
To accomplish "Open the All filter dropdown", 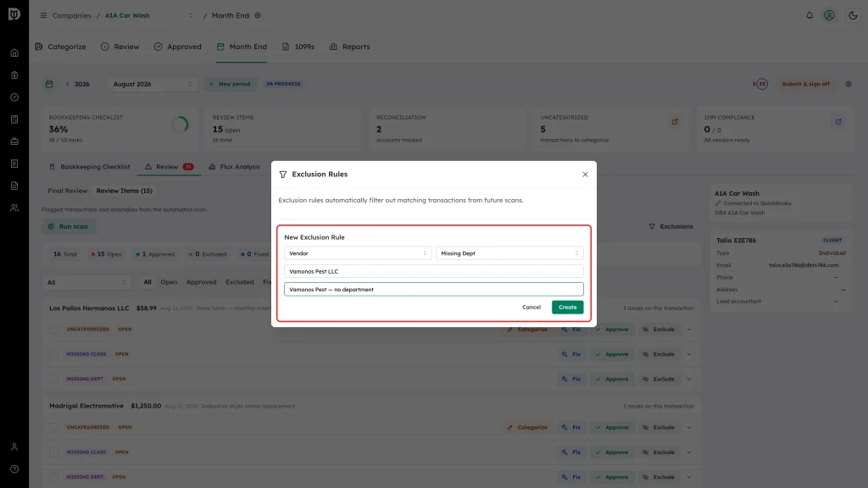I will click(86, 282).
